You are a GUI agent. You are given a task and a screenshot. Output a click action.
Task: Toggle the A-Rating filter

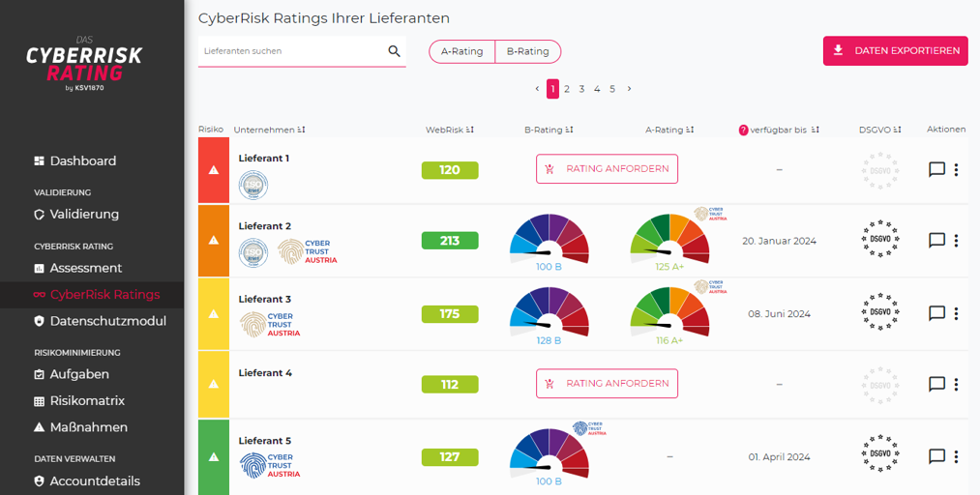pyautogui.click(x=461, y=51)
